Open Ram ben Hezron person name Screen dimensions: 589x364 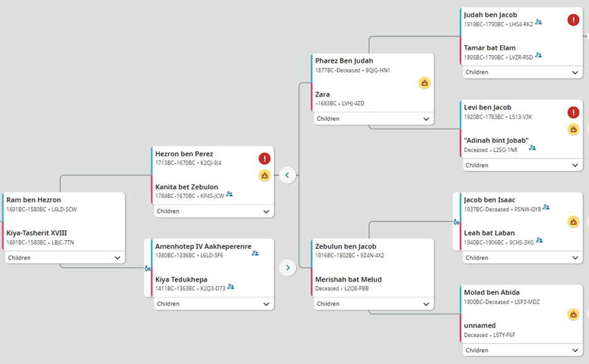pyautogui.click(x=33, y=200)
